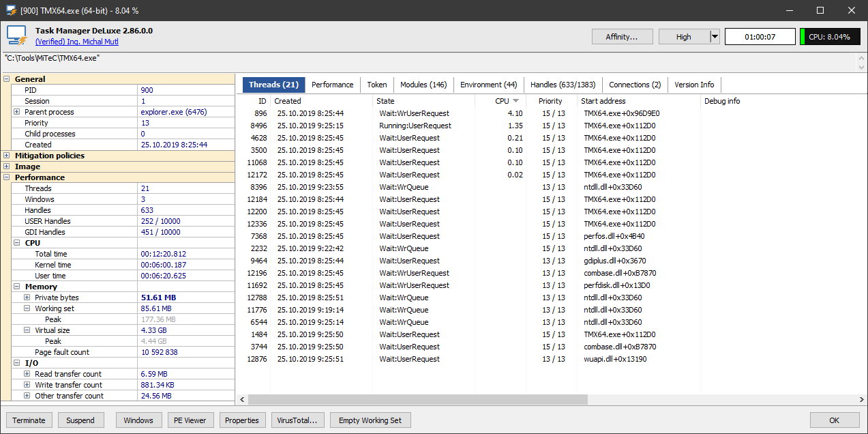
Task: Select thread row with wuapi.dll+0x13190
Action: pyautogui.click(x=551, y=359)
